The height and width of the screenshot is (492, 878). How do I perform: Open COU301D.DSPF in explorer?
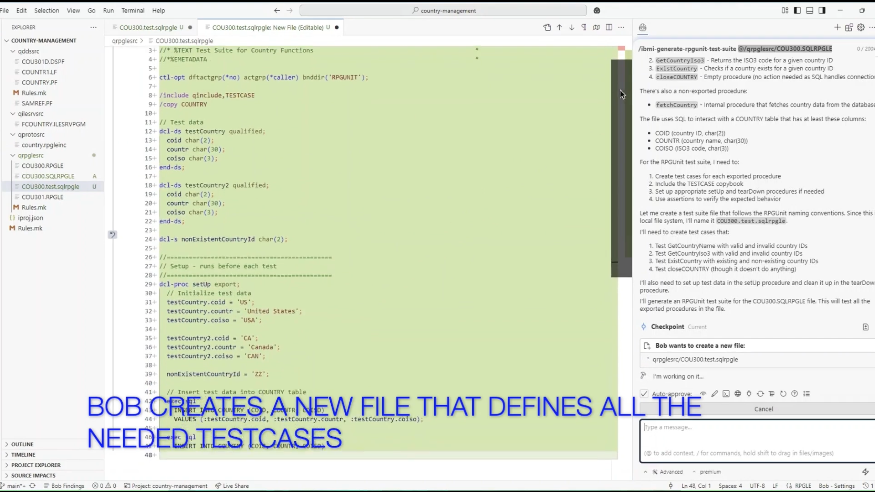(x=52, y=62)
